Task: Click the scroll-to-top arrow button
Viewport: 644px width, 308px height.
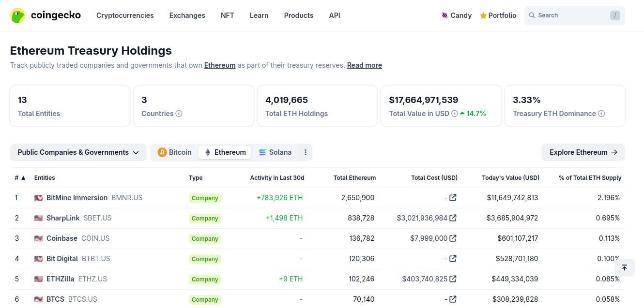Action: [625, 267]
